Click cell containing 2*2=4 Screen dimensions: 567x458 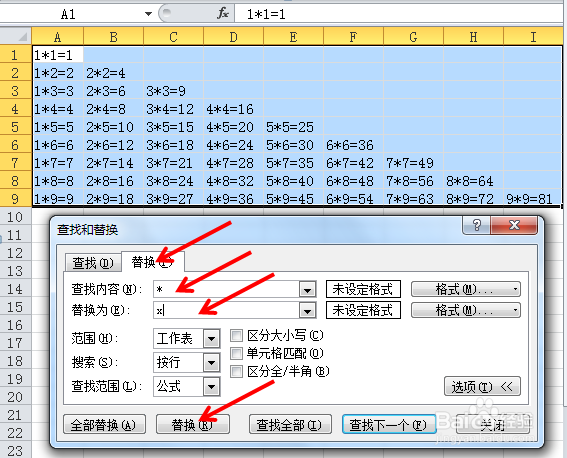(114, 73)
